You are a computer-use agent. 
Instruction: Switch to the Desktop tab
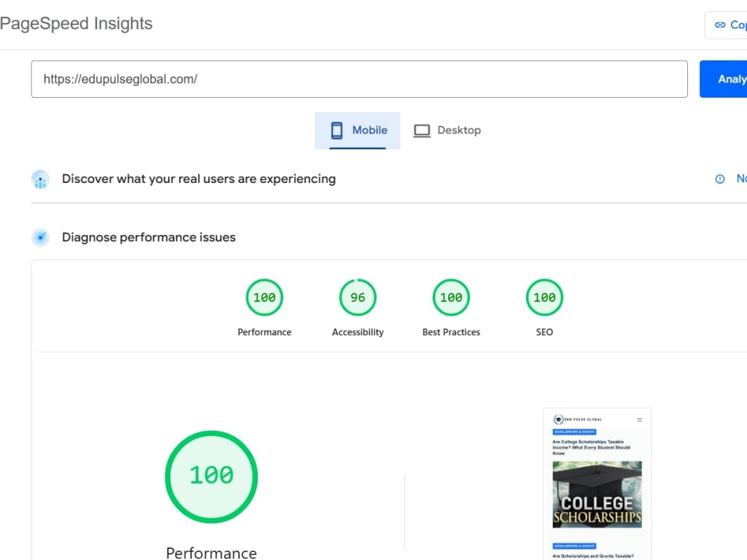[x=447, y=131]
